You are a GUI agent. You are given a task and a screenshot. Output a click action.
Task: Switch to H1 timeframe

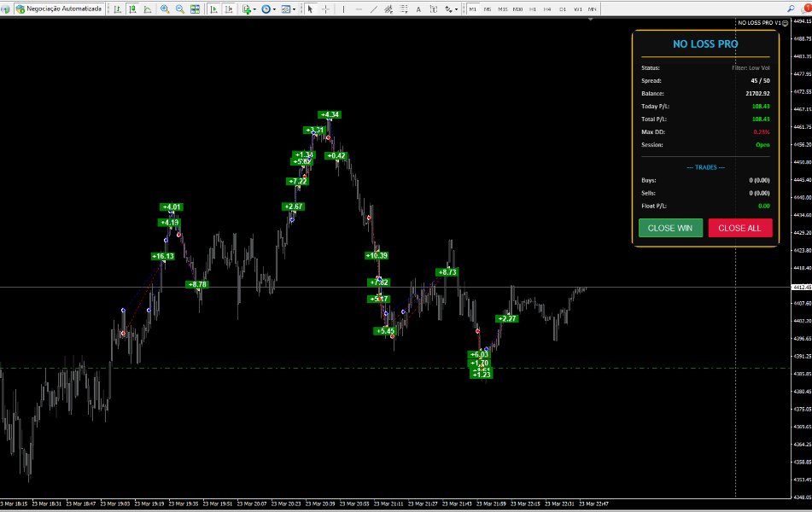532,9
